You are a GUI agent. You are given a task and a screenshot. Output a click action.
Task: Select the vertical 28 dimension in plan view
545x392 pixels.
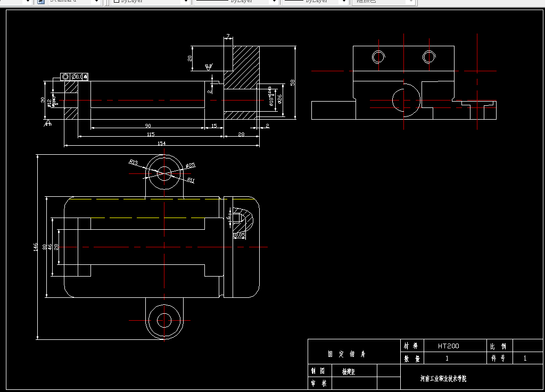(x=56, y=247)
